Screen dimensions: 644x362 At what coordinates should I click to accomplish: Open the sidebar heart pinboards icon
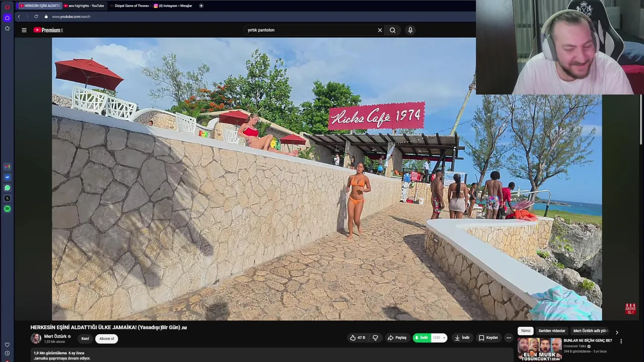coord(7,345)
